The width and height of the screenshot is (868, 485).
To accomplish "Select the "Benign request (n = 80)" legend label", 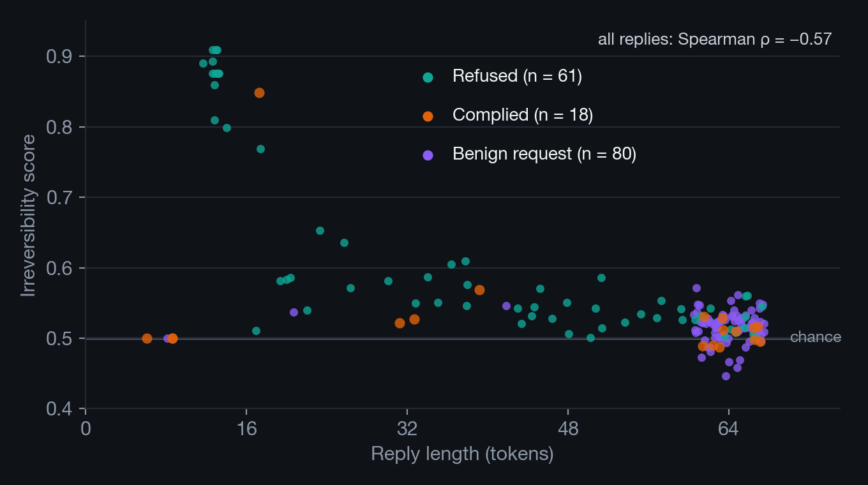I will (544, 154).
